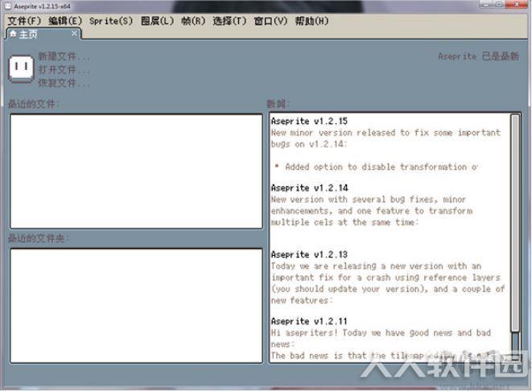Open the 编辑(E) menu

(x=65, y=21)
